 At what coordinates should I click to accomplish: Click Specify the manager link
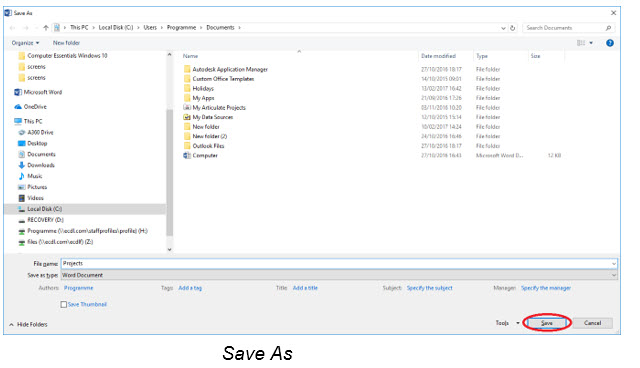pos(546,288)
